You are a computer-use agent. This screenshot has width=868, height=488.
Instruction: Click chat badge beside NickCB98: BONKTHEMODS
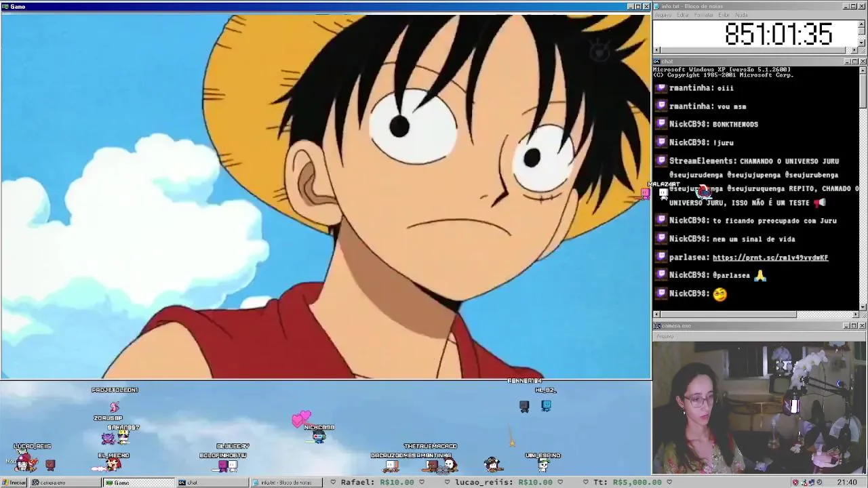click(661, 124)
